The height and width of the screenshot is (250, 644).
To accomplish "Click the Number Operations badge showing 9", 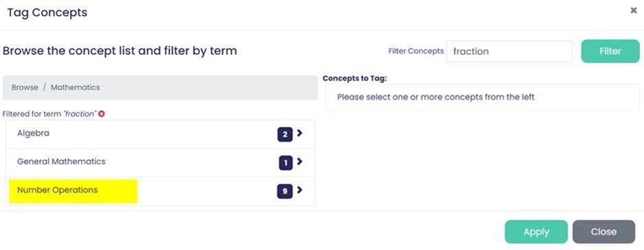I will (x=285, y=192).
